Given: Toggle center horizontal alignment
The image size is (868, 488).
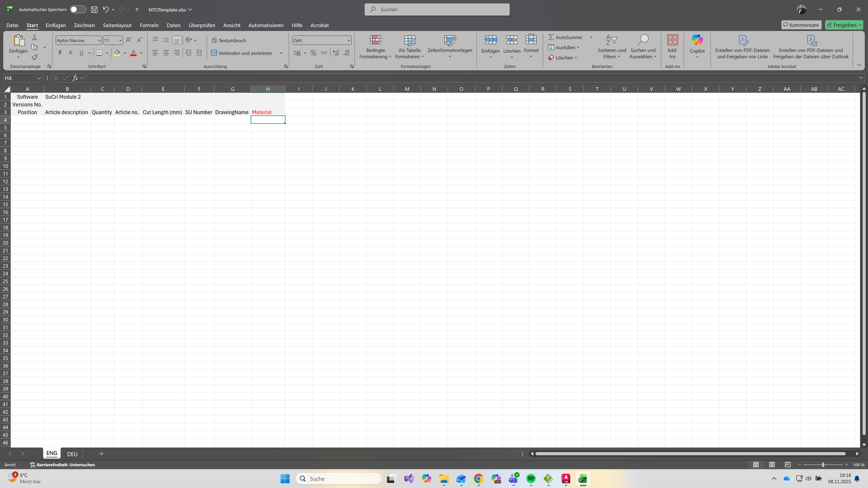Looking at the screenshot, I should coord(166,53).
